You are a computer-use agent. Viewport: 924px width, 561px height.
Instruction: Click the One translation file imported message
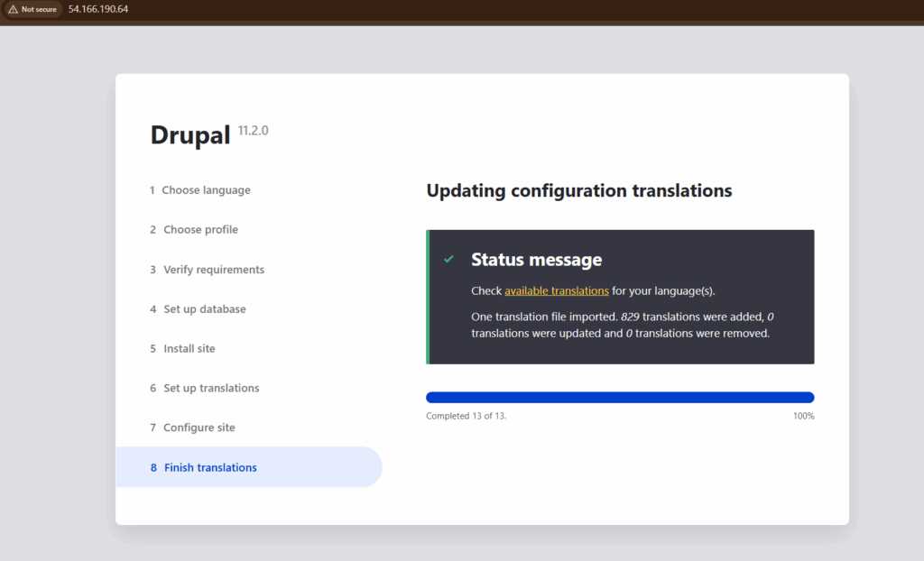[x=623, y=325]
